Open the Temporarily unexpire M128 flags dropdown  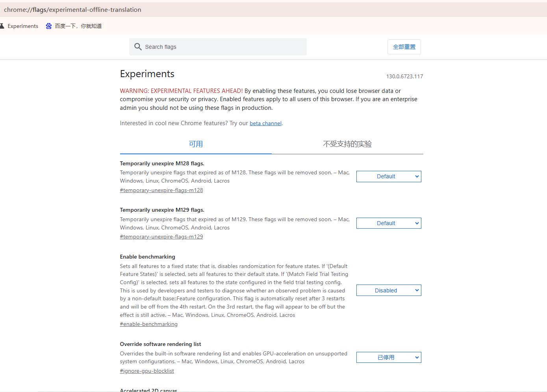389,176
